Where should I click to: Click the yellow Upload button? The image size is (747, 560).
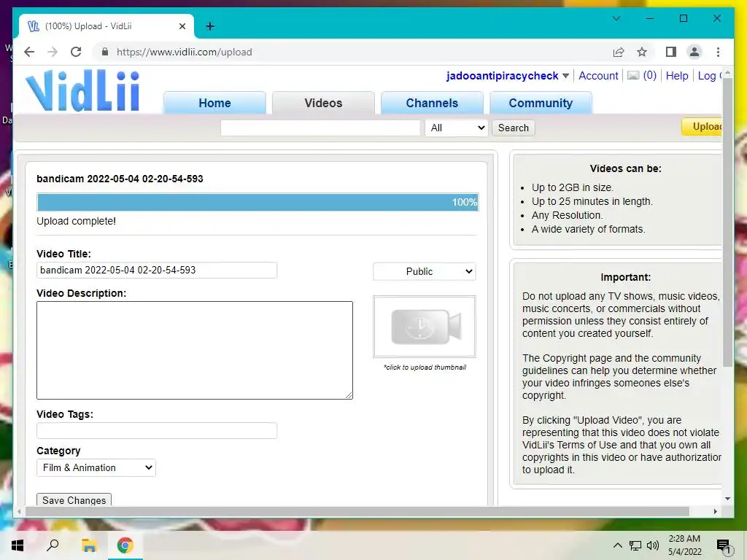(703, 127)
